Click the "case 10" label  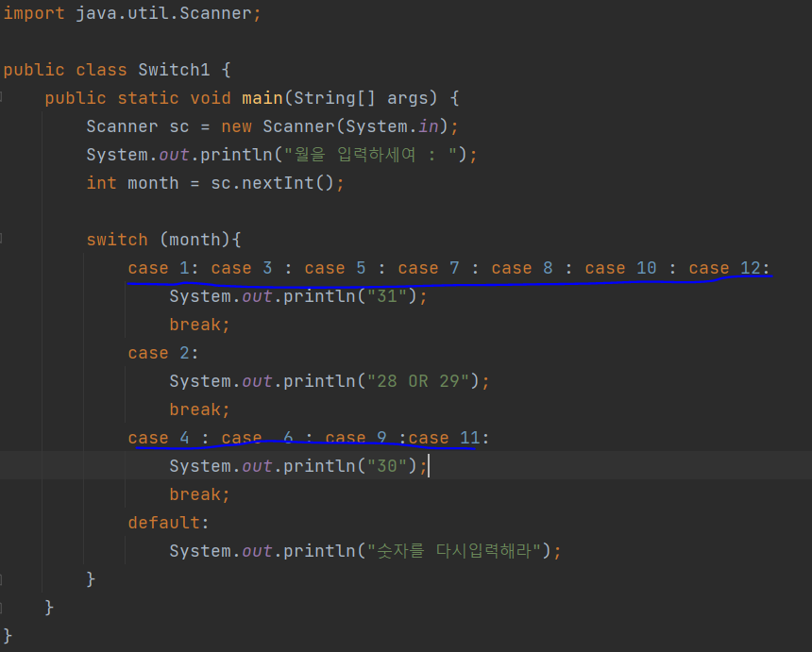(621, 268)
